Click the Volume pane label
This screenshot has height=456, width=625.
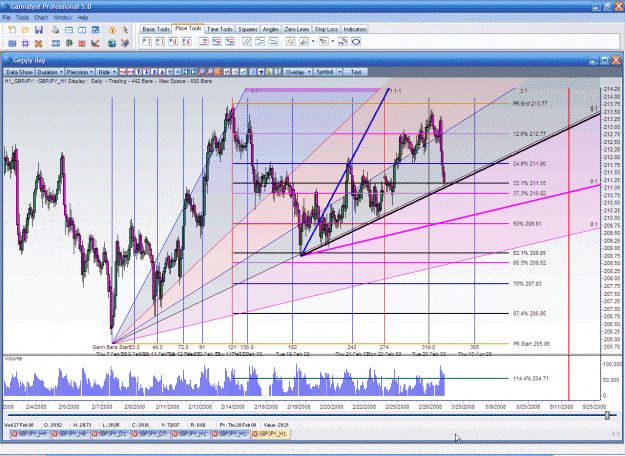pos(13,358)
